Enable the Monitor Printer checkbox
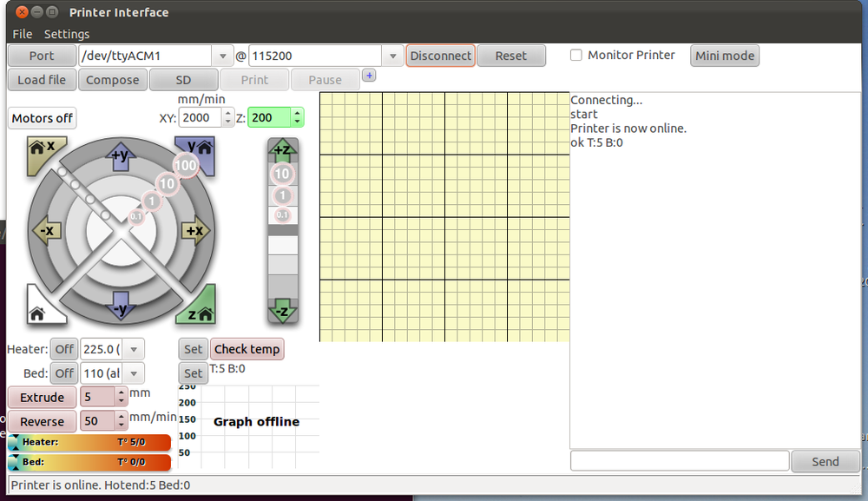868x501 pixels. [x=576, y=56]
